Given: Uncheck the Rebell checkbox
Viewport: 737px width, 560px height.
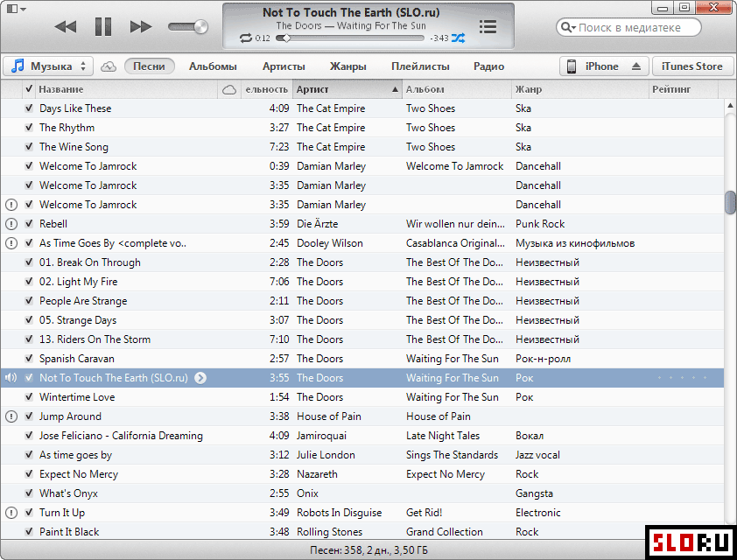Looking at the screenshot, I should point(29,224).
